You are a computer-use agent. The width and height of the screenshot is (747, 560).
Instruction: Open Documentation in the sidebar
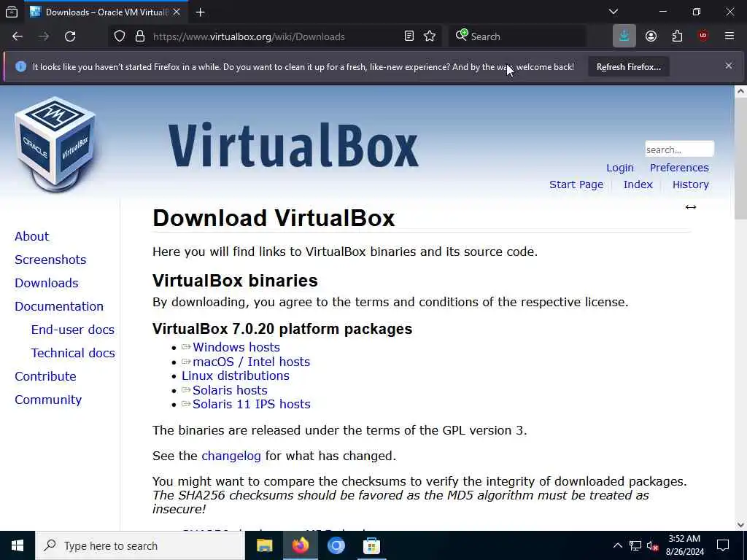pos(59,306)
